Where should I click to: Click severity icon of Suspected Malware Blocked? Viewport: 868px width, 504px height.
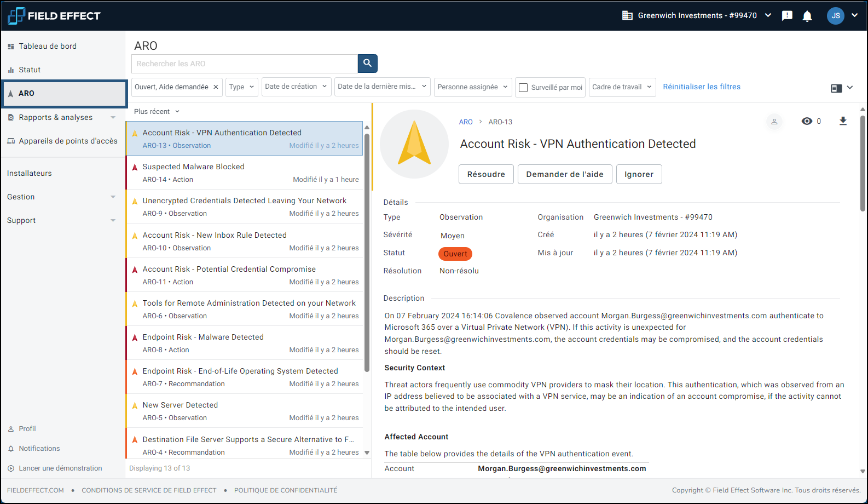coord(135,167)
